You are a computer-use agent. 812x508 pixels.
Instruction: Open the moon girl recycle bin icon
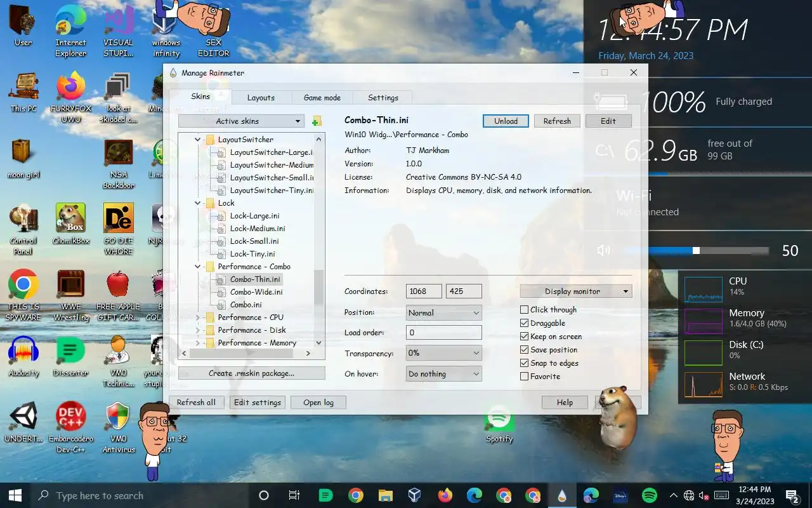click(x=23, y=159)
